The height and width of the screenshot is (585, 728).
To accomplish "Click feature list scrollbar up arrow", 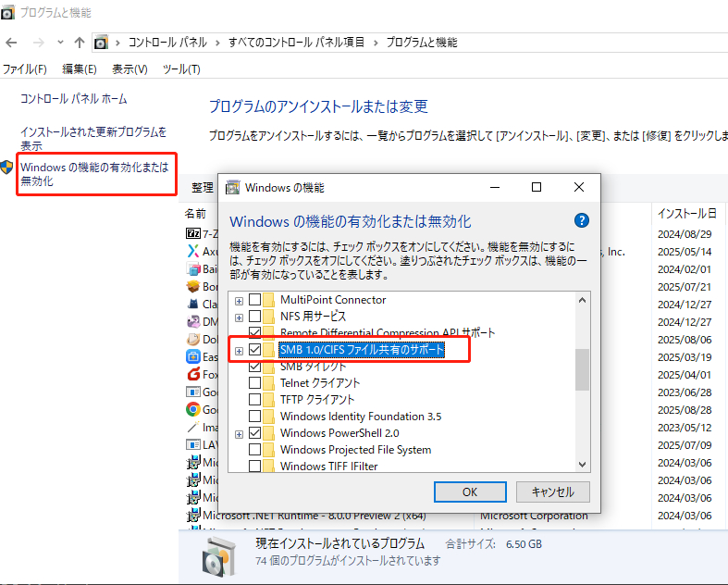I will (x=582, y=300).
